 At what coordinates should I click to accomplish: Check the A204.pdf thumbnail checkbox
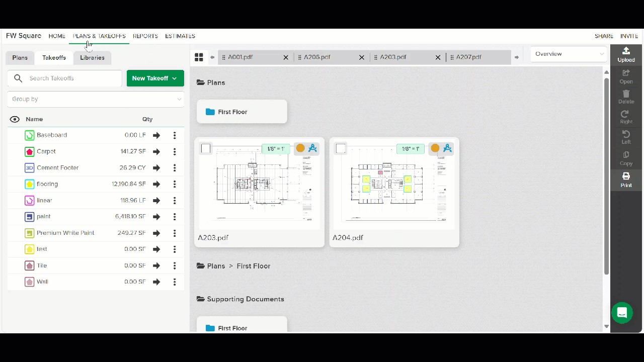coord(341,148)
